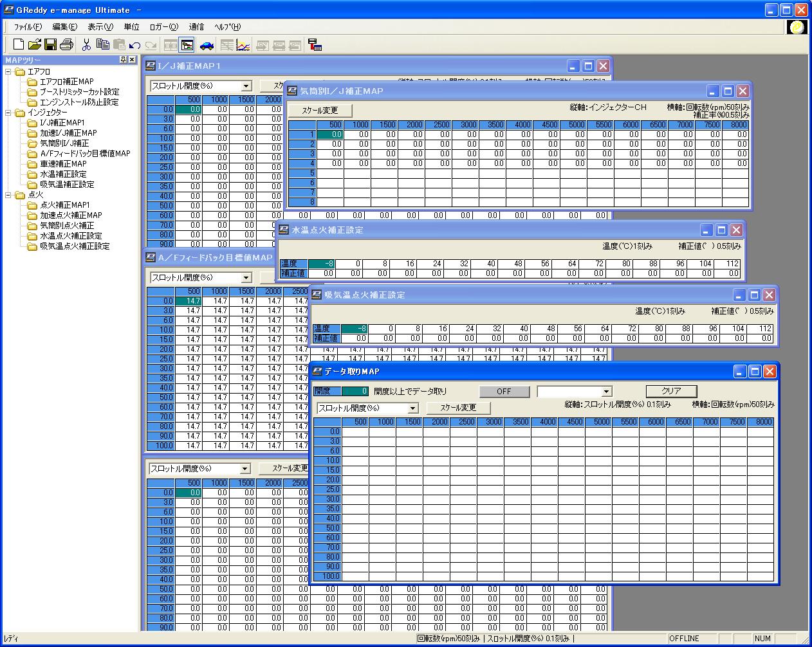Image resolution: width=812 pixels, height=647 pixels.
Task: Click the red communication unit toolbar icon
Action: tap(315, 45)
